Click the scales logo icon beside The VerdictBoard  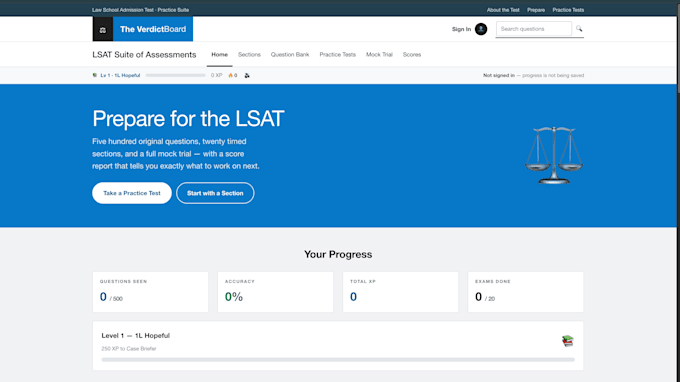pos(103,29)
